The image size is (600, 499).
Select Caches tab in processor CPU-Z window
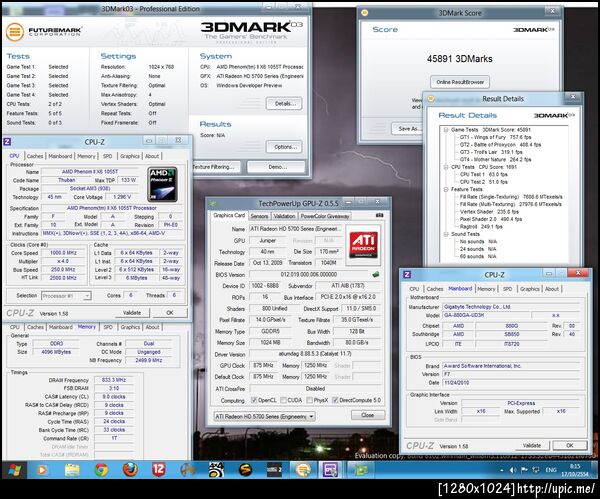[x=35, y=156]
